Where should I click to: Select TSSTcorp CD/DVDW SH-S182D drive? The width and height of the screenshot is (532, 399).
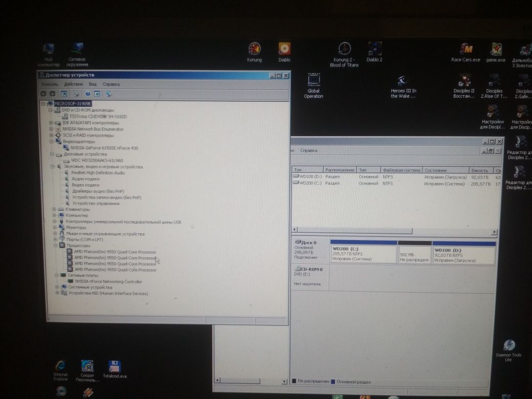pos(98,117)
